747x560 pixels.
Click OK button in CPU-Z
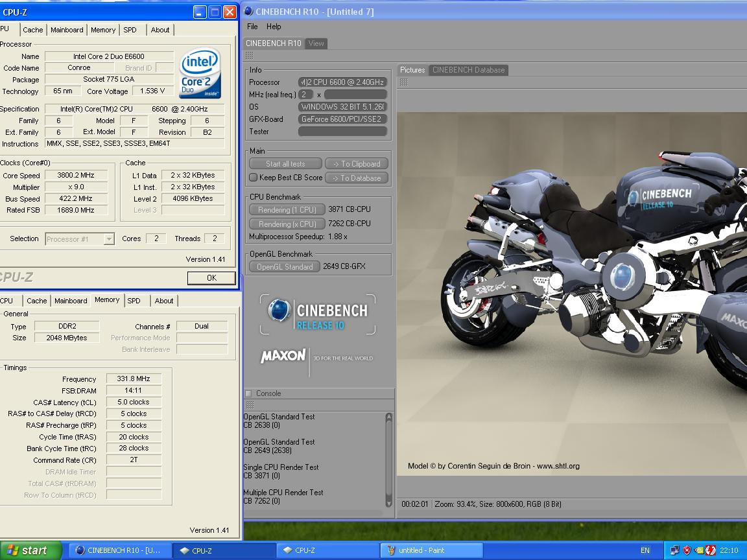[211, 278]
